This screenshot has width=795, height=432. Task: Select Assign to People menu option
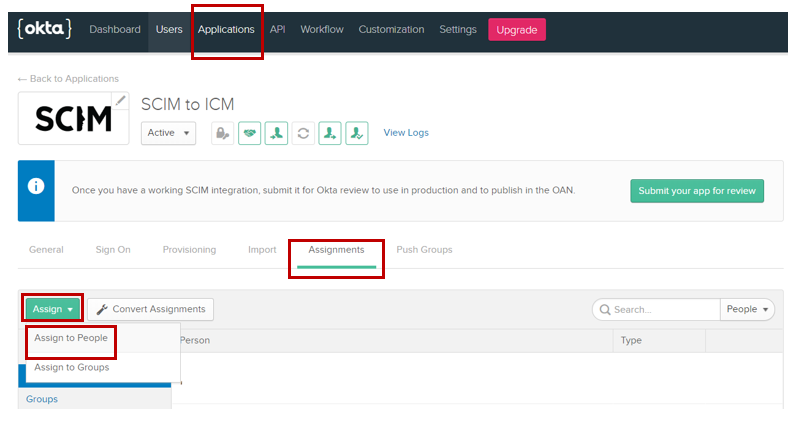point(71,338)
